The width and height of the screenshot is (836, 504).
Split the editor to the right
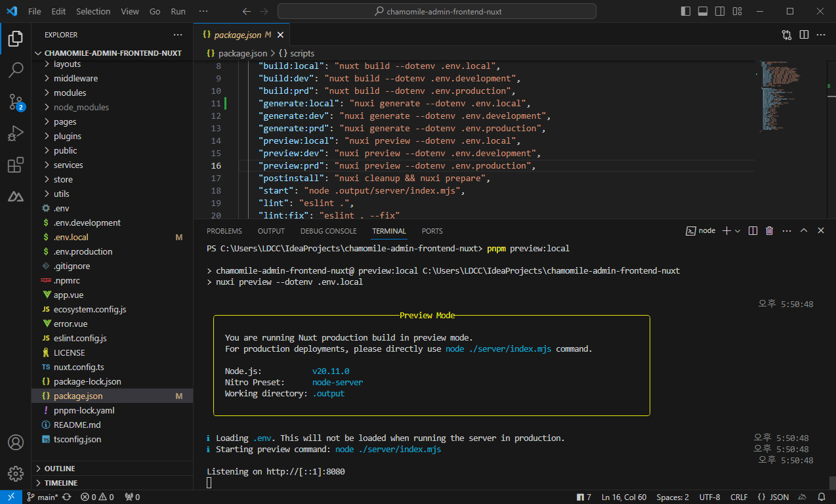[x=803, y=35]
